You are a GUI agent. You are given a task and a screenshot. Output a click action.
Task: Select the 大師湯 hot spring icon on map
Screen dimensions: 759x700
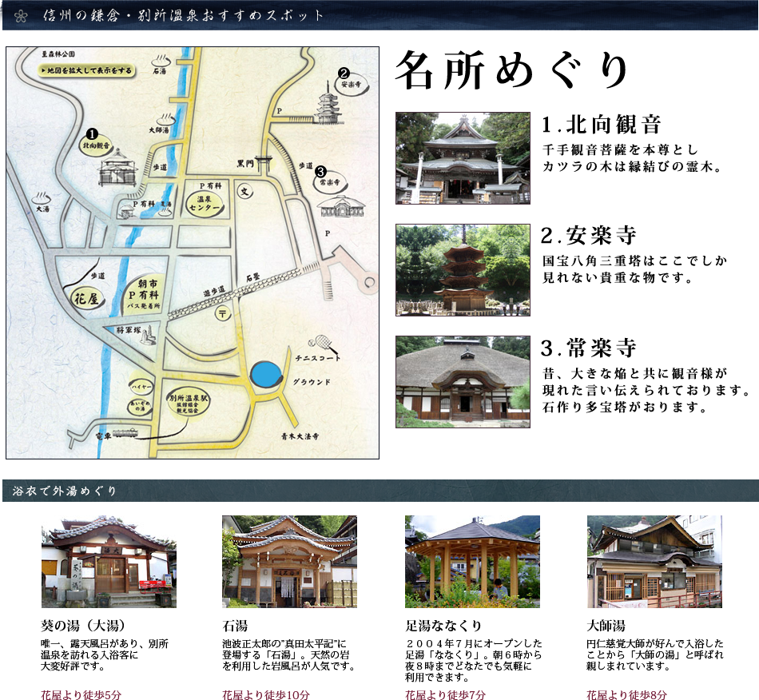pos(165,119)
